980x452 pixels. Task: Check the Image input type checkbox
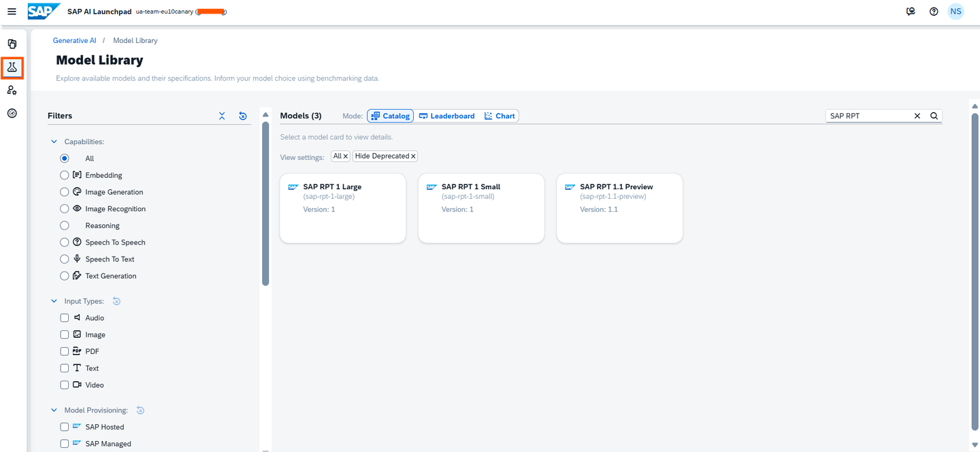tap(65, 334)
